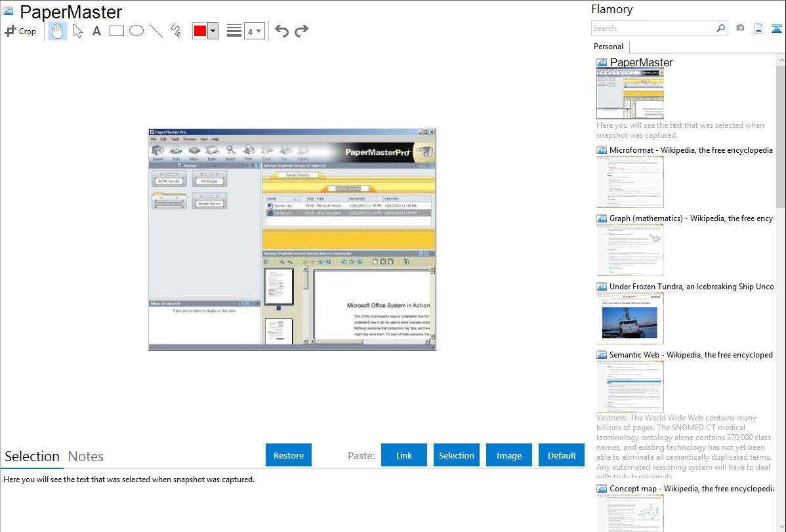Open the Semantic Web snapshot thumbnail

tap(630, 386)
